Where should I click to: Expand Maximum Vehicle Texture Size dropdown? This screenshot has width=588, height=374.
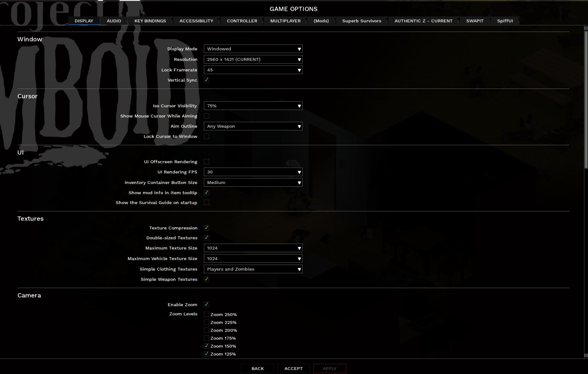(253, 258)
